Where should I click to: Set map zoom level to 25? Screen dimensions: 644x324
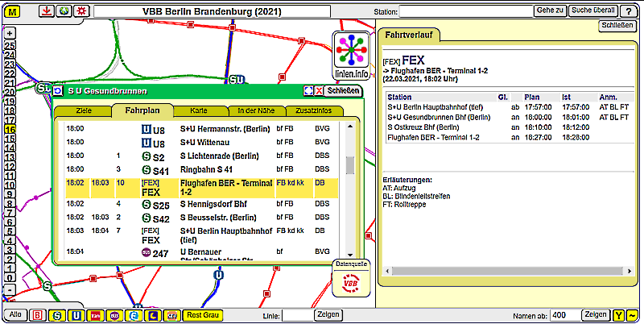(x=10, y=46)
